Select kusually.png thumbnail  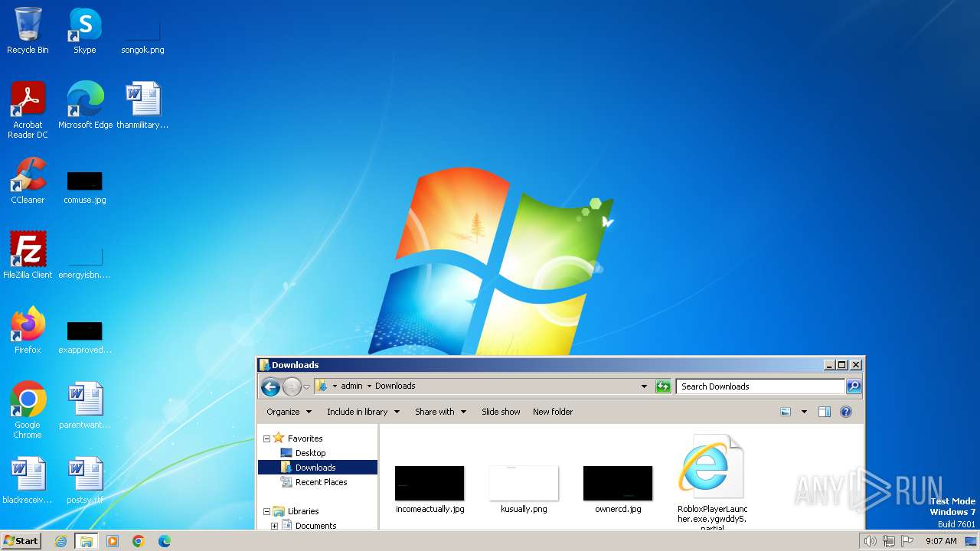(x=524, y=490)
